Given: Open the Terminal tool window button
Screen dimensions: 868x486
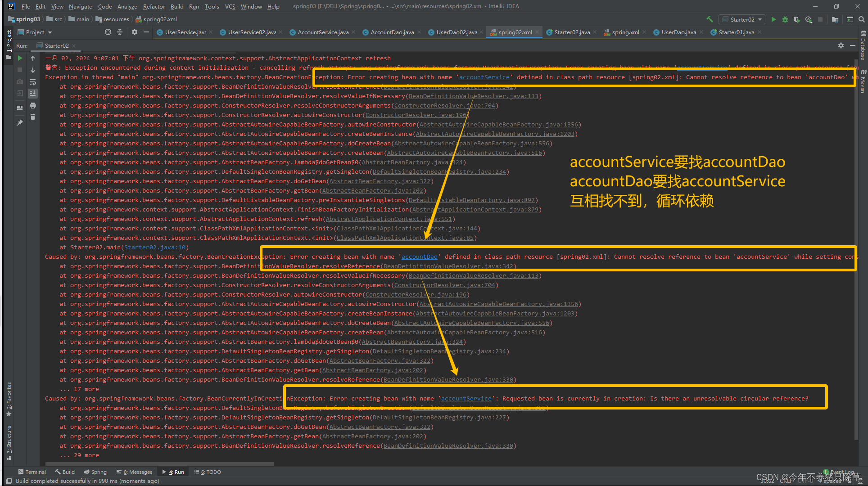Looking at the screenshot, I should click(32, 472).
